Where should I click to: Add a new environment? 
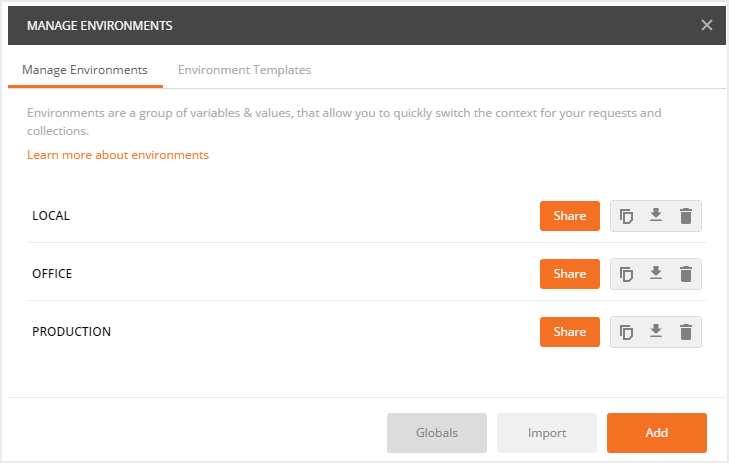coord(656,433)
